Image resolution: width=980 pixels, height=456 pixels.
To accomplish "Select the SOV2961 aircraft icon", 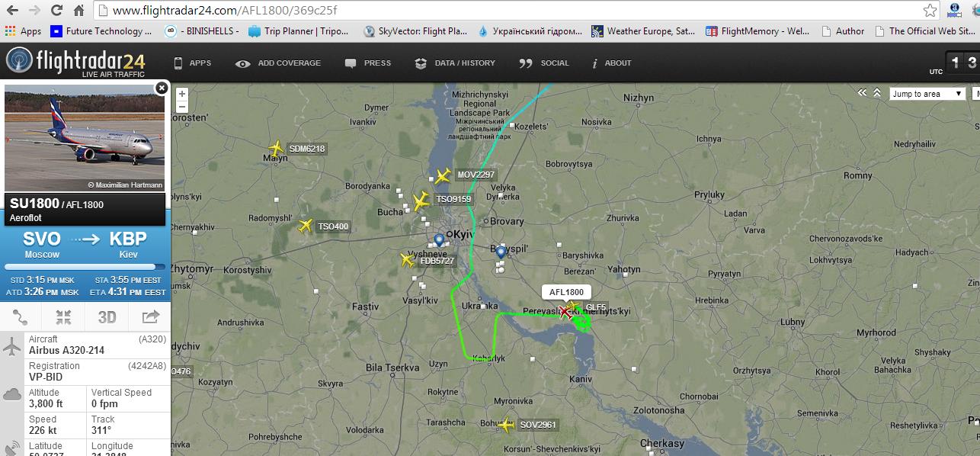I will pyautogui.click(x=505, y=425).
